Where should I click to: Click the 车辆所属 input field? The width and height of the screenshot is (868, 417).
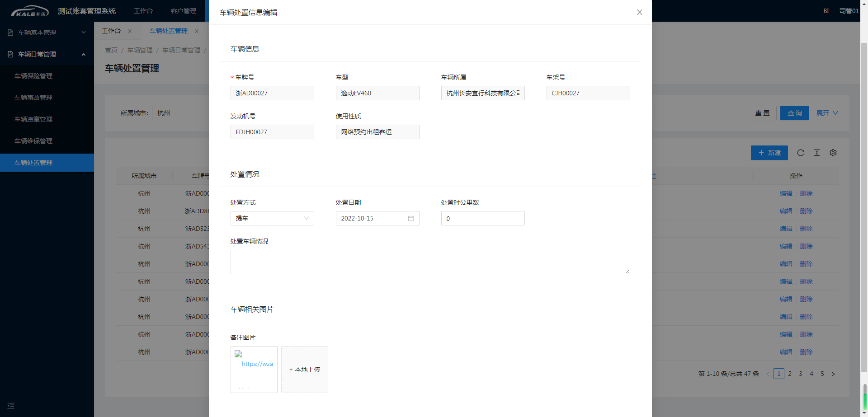tap(483, 93)
